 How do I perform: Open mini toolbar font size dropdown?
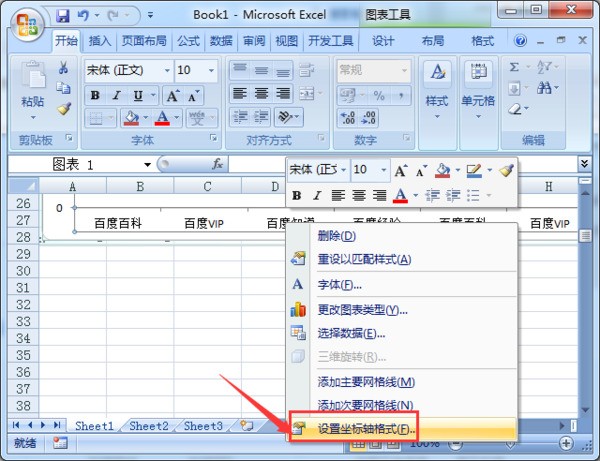pos(384,170)
